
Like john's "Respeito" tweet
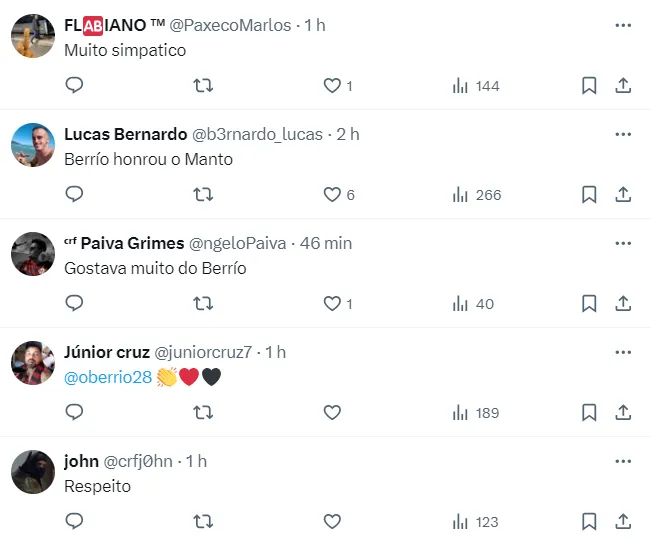click(x=332, y=521)
